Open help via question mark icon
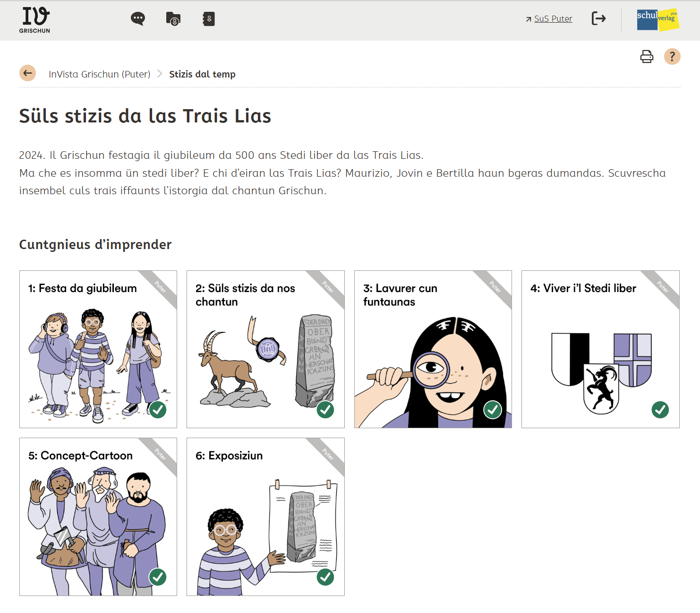The height and width of the screenshot is (613, 700). [x=672, y=57]
